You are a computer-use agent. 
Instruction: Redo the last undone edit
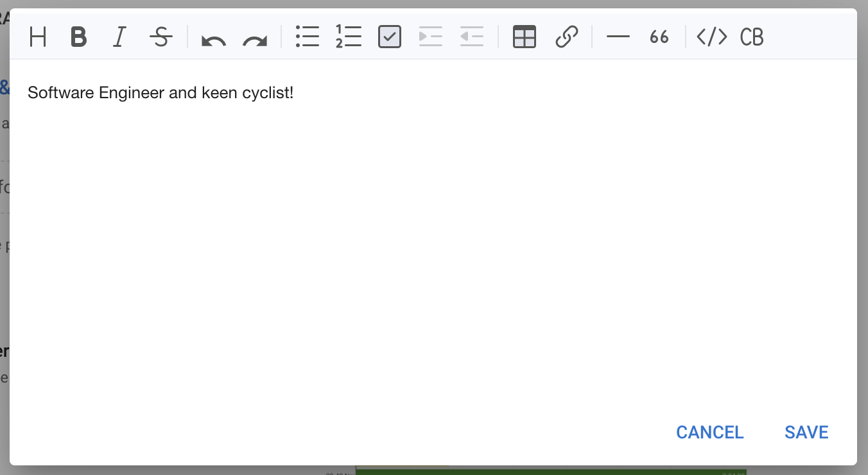coord(255,39)
